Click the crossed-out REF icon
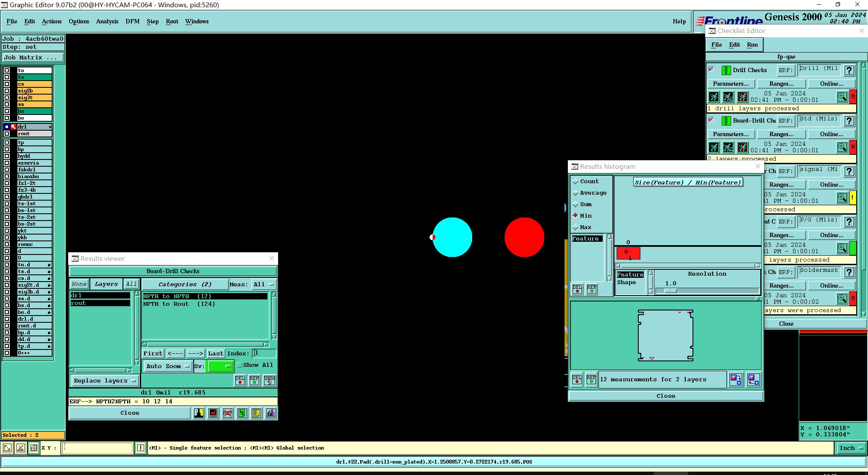868x475 pixels. (x=228, y=413)
